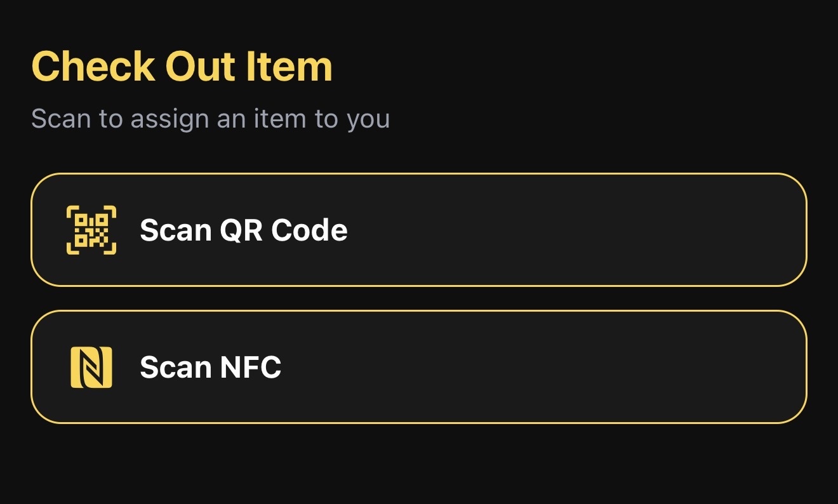Start scanning with the Scan QR Code option

(419, 229)
